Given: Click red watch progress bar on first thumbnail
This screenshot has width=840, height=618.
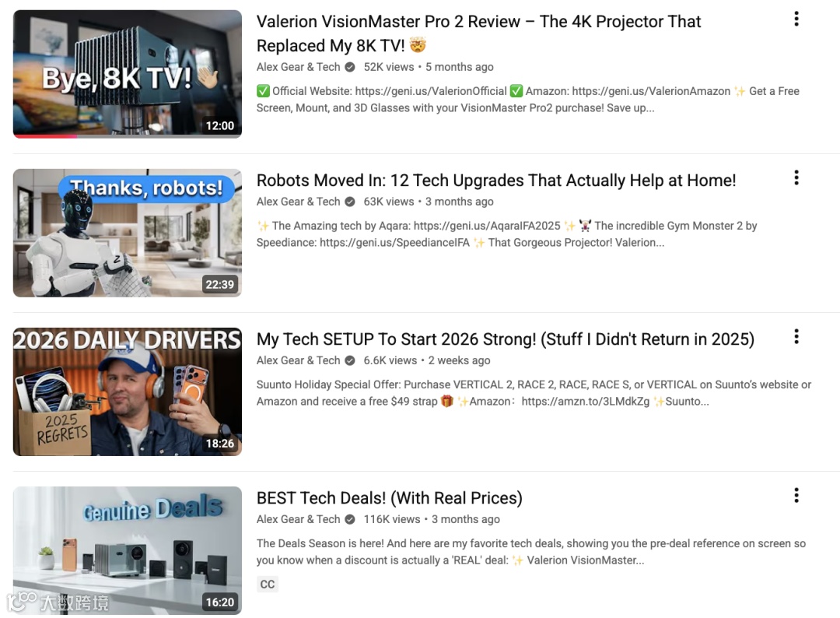Looking at the screenshot, I should 46,136.
